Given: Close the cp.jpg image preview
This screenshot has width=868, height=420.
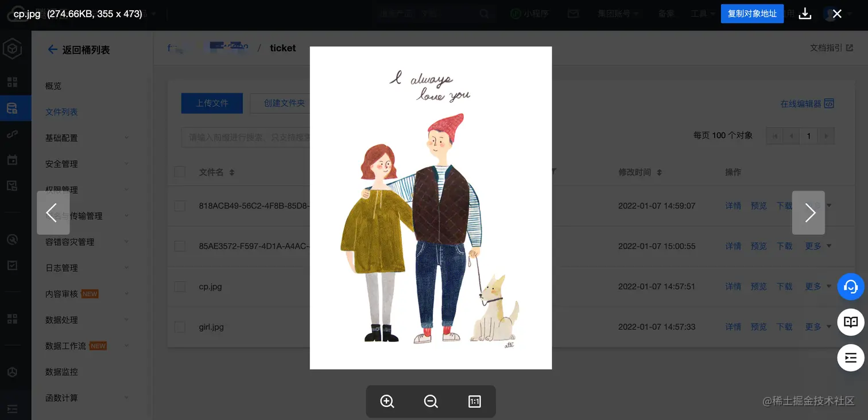Looking at the screenshot, I should 837,14.
